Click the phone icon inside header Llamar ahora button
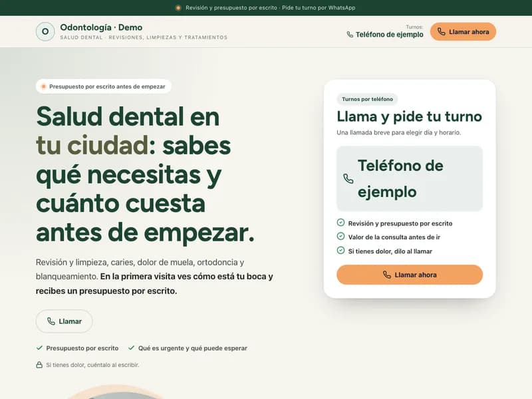 (441, 31)
